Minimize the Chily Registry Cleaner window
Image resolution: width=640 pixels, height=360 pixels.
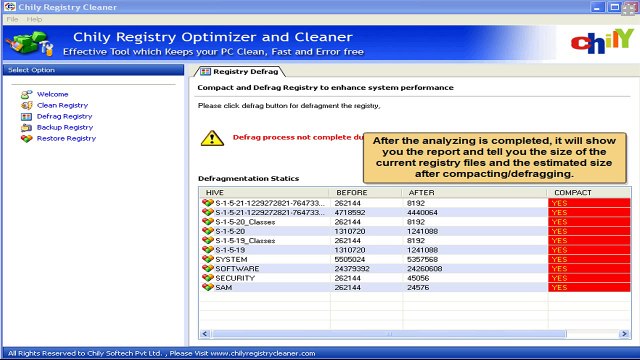pos(597,7)
